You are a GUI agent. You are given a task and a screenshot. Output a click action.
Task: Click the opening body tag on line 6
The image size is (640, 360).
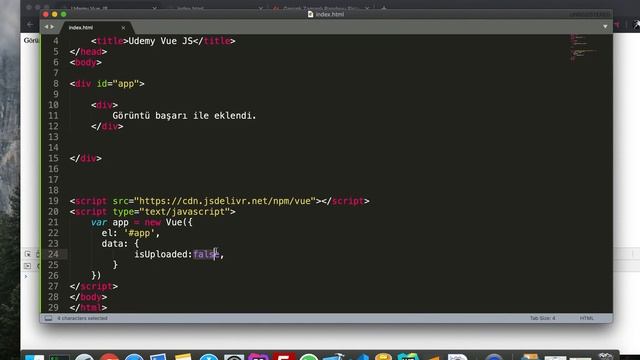pyautogui.click(x=86, y=62)
